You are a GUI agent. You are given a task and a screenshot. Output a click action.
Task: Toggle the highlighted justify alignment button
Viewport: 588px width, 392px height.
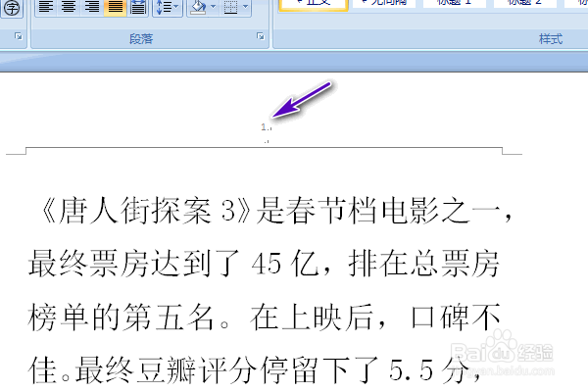pos(115,7)
